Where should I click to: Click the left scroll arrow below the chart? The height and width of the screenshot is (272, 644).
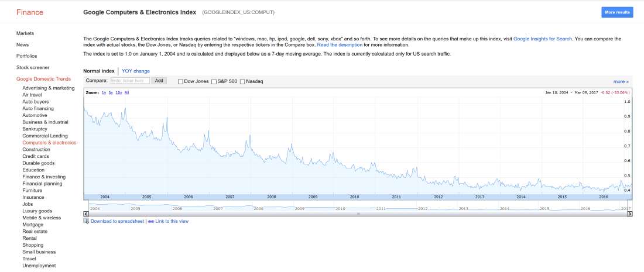[86, 214]
